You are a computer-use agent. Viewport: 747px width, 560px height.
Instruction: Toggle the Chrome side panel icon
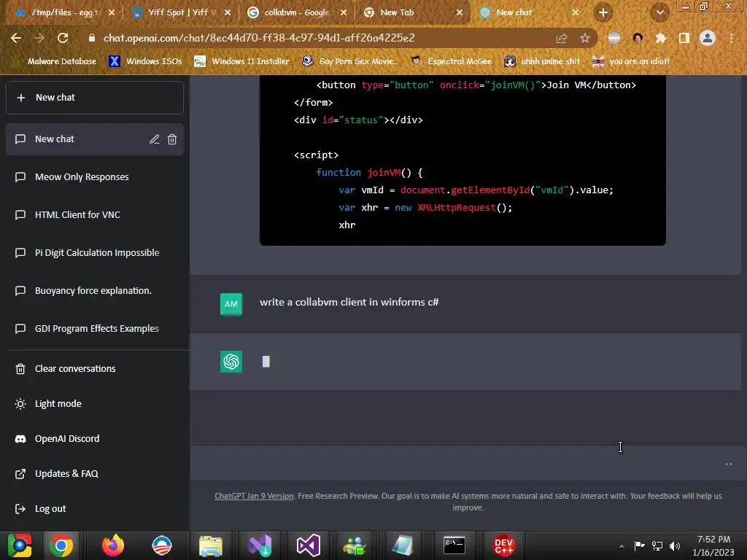684,38
